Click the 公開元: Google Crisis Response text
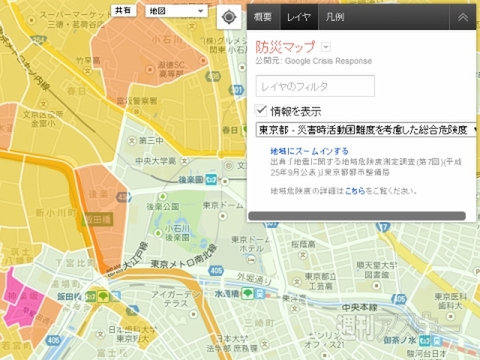The image size is (480, 360). pos(314,61)
